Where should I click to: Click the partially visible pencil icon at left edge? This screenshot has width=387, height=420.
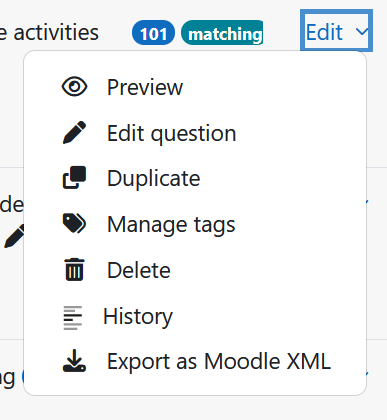[14, 236]
